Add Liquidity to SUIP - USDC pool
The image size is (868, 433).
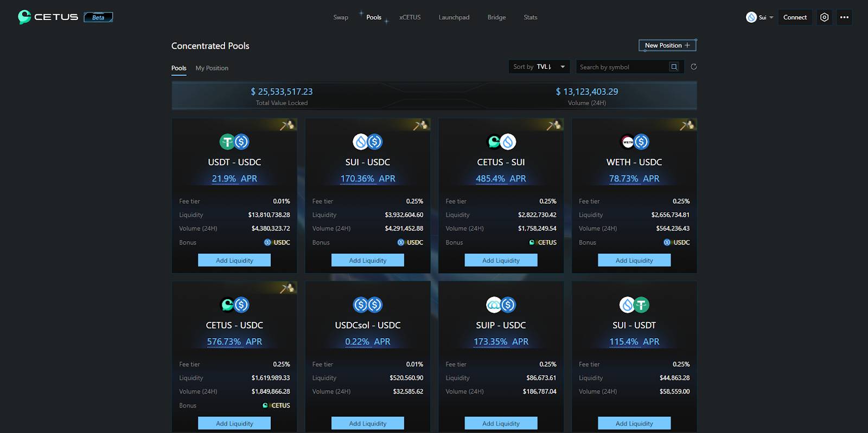click(501, 423)
